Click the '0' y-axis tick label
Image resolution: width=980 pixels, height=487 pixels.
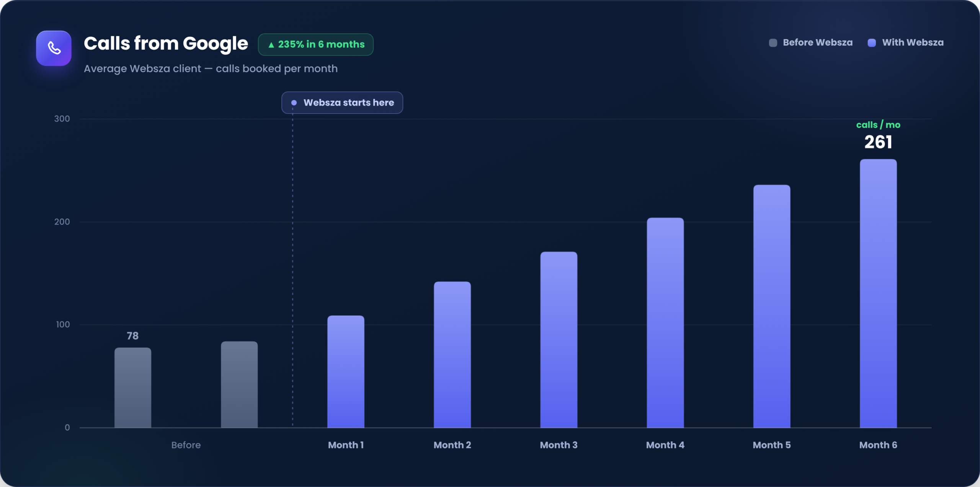pyautogui.click(x=67, y=428)
